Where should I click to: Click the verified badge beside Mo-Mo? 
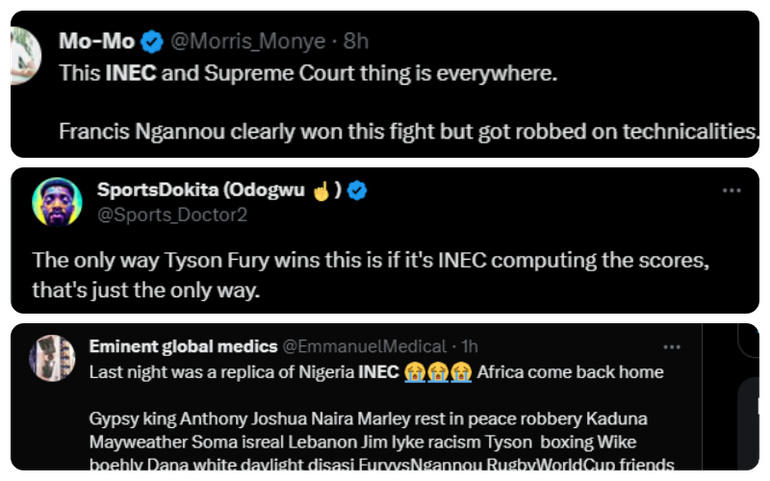click(x=152, y=42)
